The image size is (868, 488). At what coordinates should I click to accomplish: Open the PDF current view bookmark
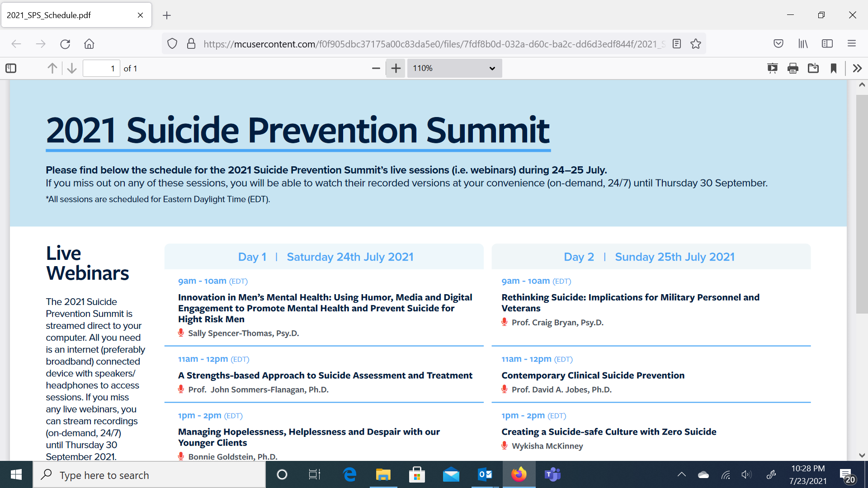coord(833,68)
